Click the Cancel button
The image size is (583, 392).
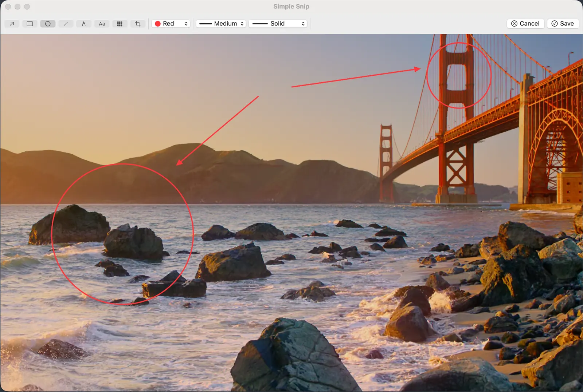(525, 24)
